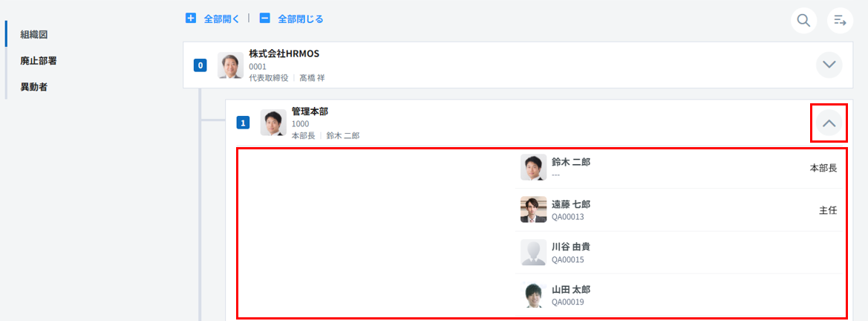Click the 全部閉じる link
The width and height of the screenshot is (868, 321).
(300, 19)
